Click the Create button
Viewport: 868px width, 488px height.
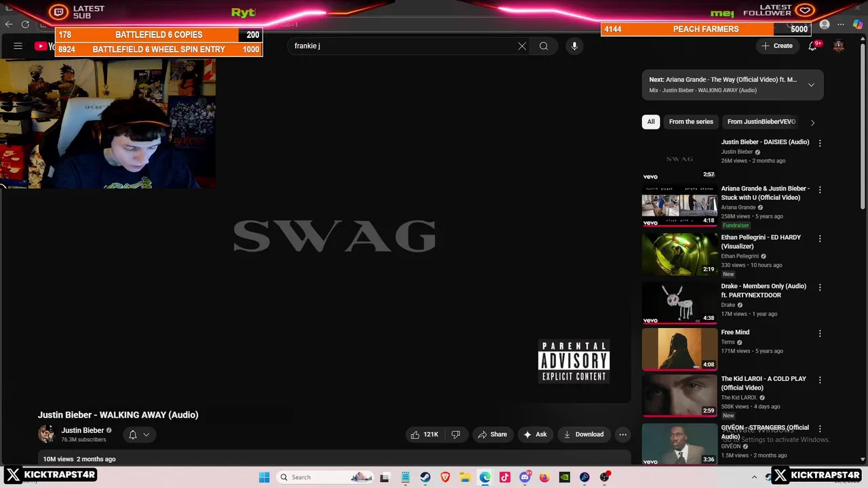[x=777, y=46]
